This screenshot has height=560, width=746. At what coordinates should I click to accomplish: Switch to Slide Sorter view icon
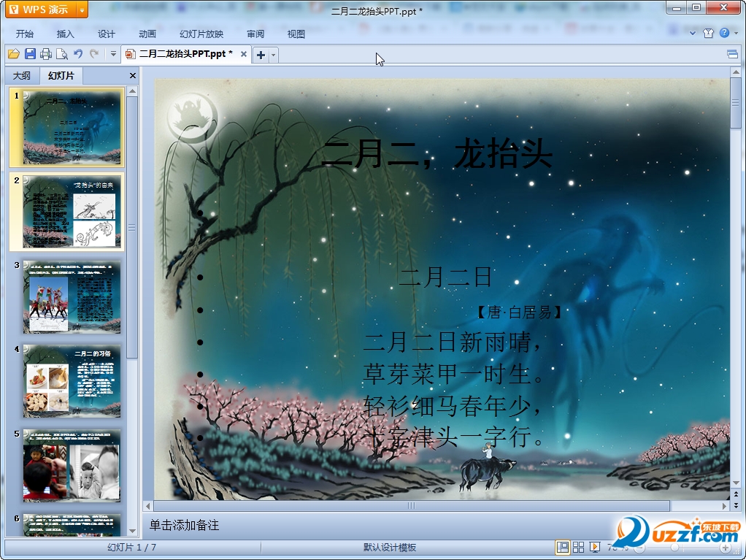[579, 548]
